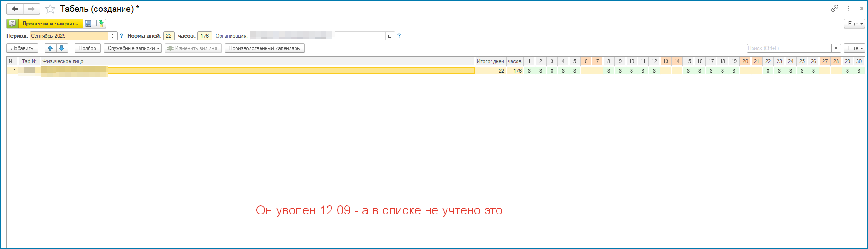Open the top Еще menu

[855, 24]
